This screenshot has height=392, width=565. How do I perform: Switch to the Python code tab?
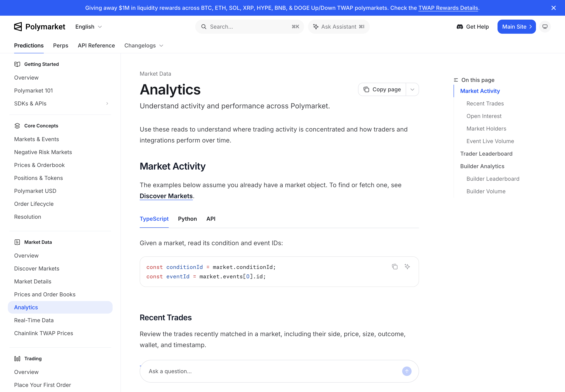coord(187,219)
